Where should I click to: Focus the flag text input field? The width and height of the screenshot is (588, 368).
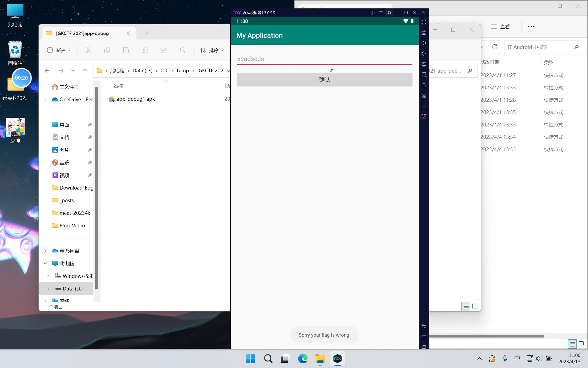tap(324, 59)
